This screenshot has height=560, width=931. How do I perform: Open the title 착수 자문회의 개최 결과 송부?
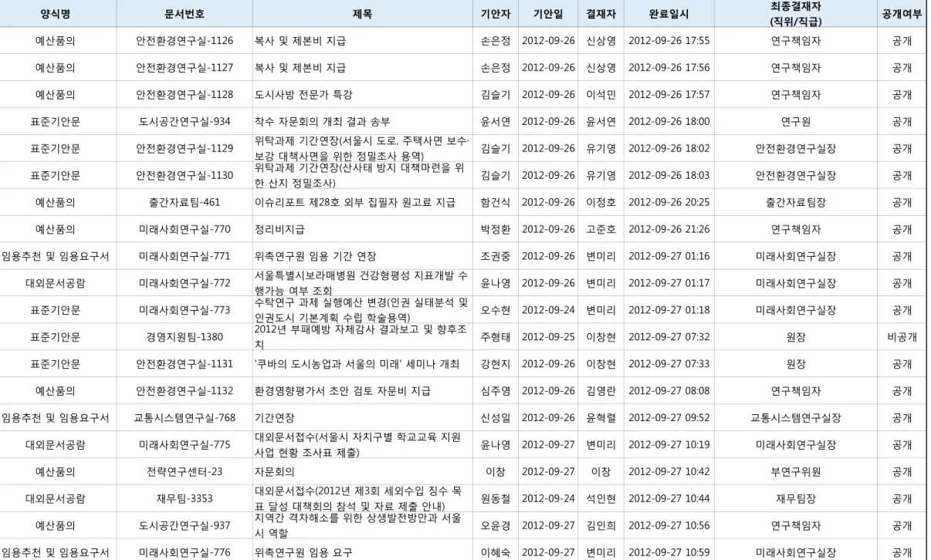[x=323, y=122]
